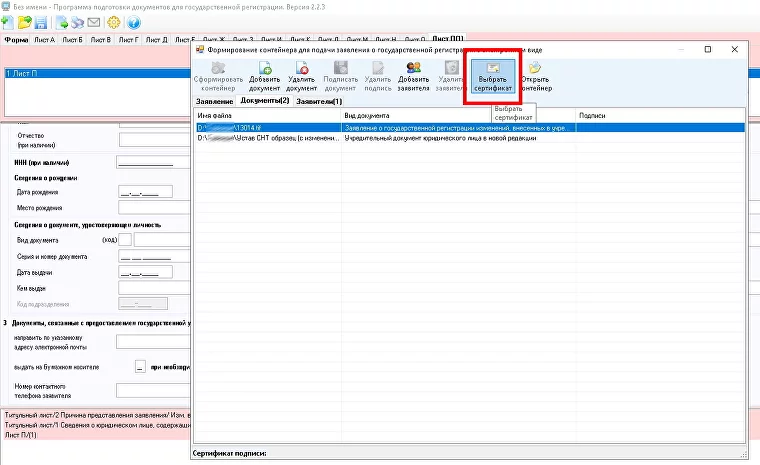Click the envelope icon in main toolbar

tap(94, 22)
